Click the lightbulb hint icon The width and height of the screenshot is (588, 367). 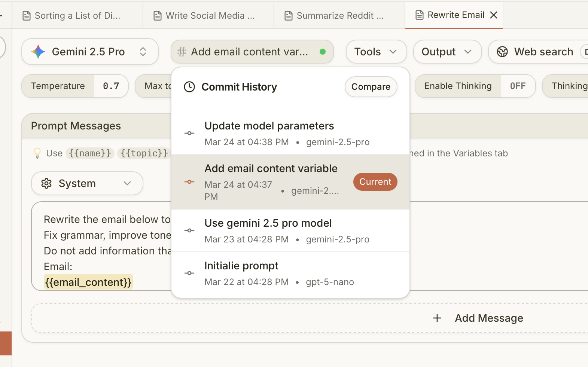[37, 153]
